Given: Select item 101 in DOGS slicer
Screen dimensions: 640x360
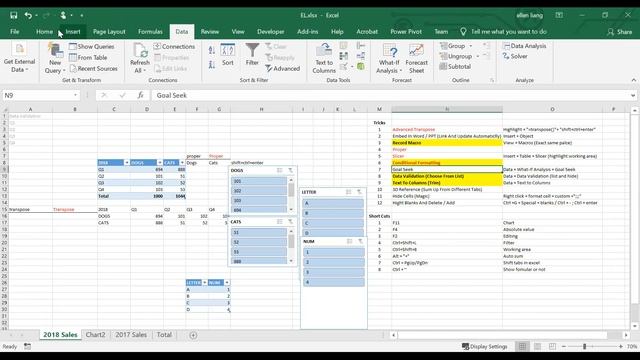Looking at the screenshot, I should tap(259, 181).
